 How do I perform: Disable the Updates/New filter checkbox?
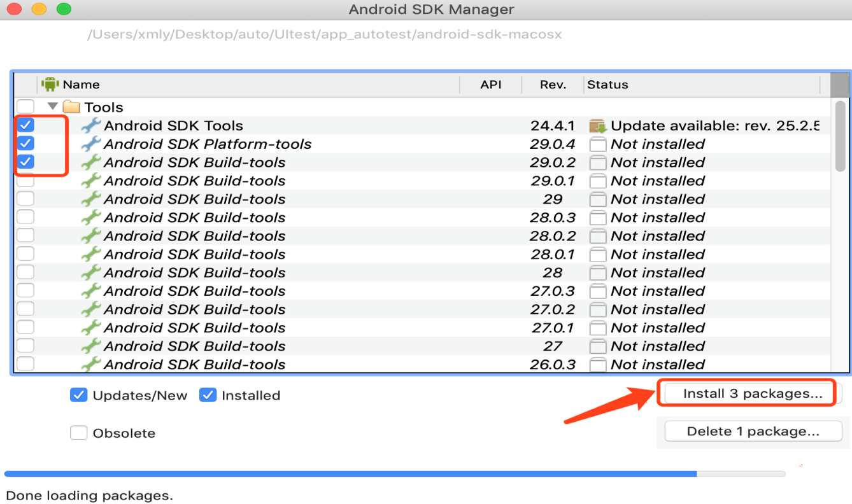(78, 395)
